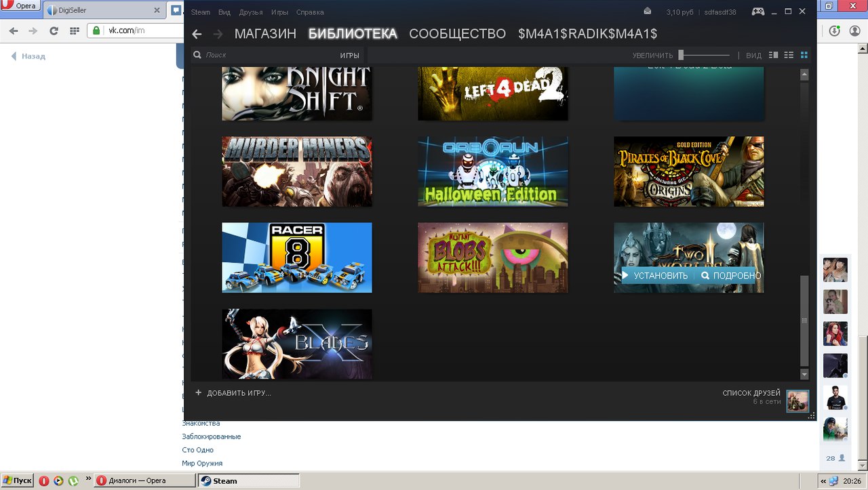Open Opera Speed Dial grid icon

pyautogui.click(x=75, y=30)
